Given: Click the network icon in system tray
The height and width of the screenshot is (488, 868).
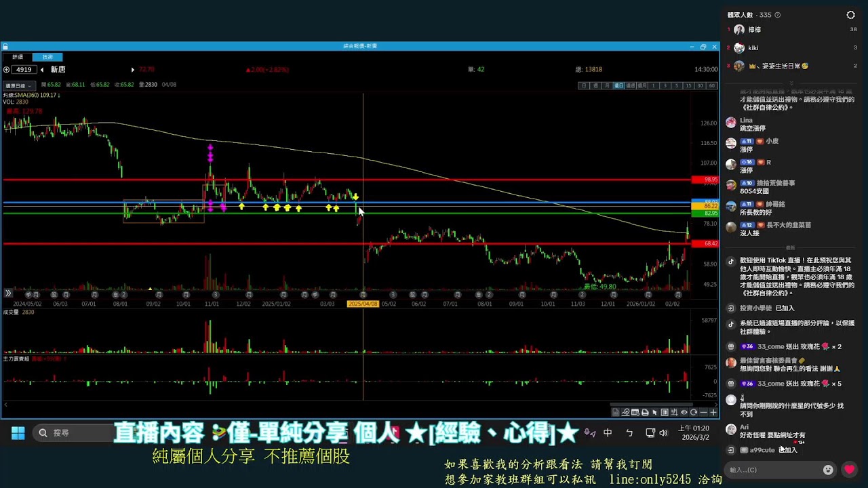Looking at the screenshot, I should 650,432.
